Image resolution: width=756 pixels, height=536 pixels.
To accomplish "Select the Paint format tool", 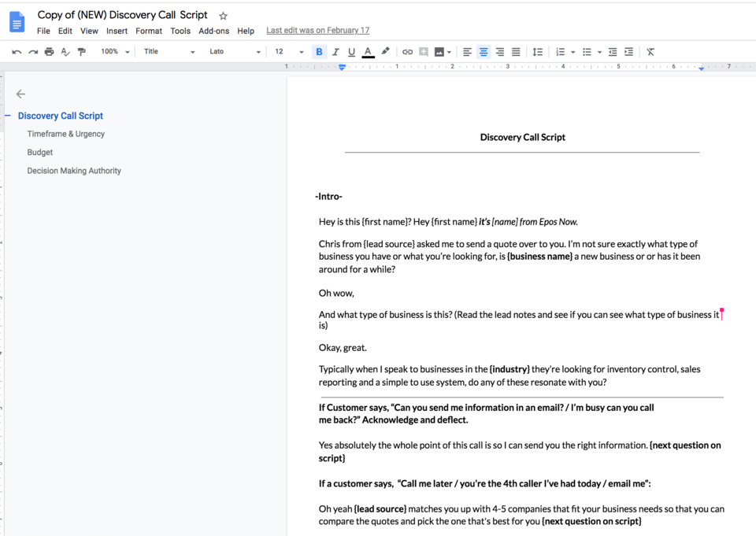I will (82, 52).
